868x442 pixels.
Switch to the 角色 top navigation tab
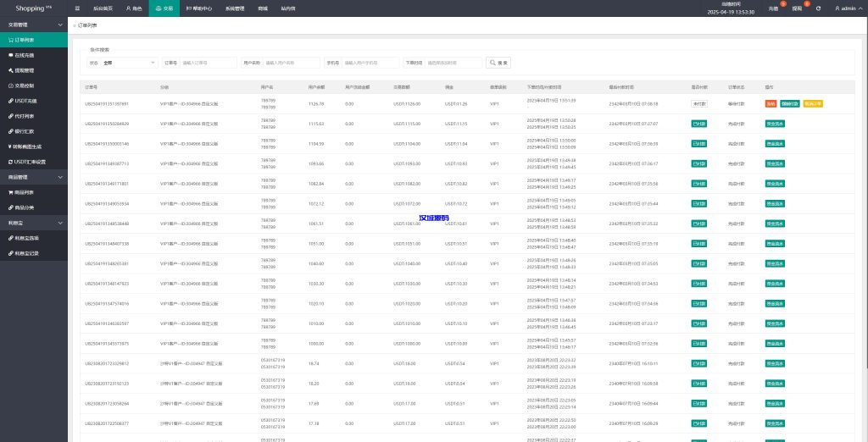coord(134,8)
